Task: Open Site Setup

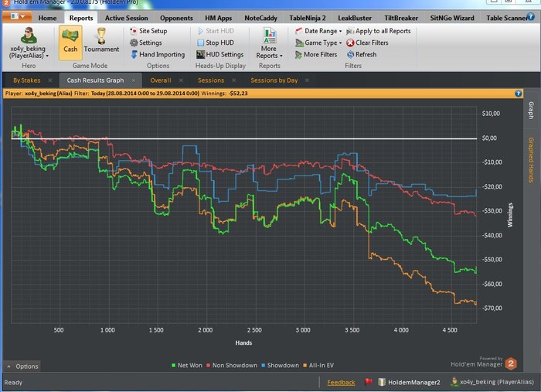Action: click(x=148, y=31)
